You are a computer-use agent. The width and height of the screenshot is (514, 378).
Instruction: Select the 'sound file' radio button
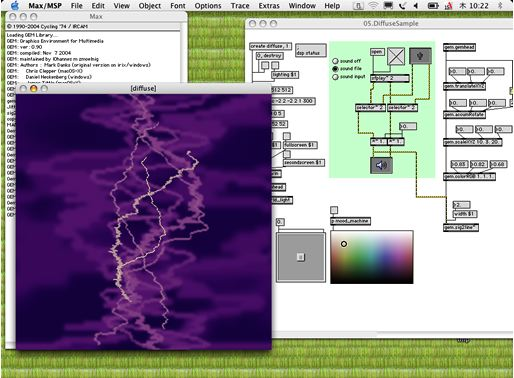335,69
